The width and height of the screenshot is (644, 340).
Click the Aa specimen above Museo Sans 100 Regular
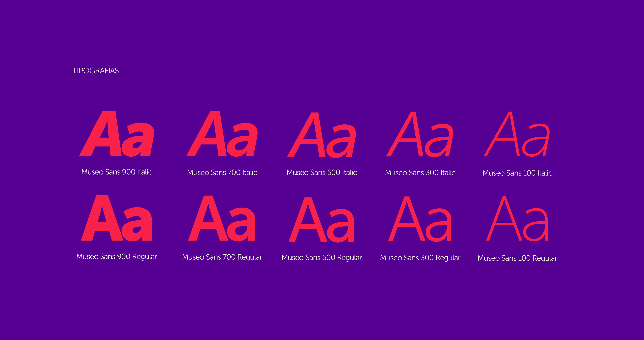click(517, 219)
